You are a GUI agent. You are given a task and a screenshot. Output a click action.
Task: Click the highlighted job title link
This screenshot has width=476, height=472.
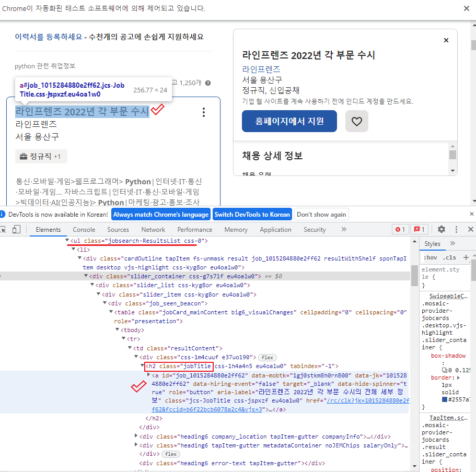82,112
